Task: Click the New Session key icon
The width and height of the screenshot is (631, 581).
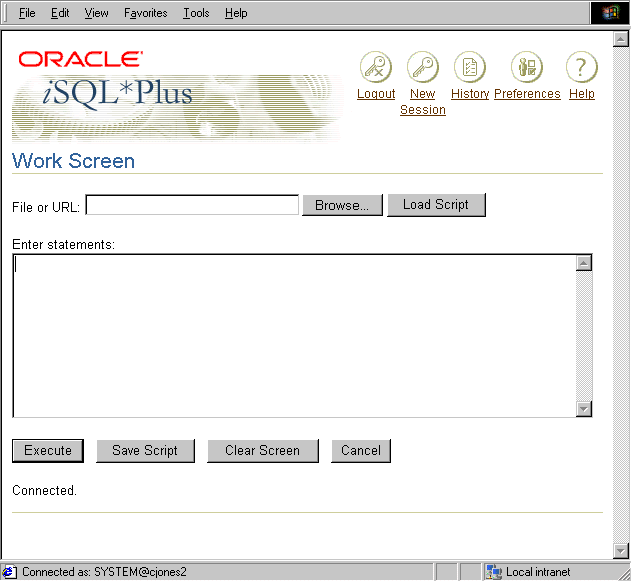Action: [x=423, y=68]
